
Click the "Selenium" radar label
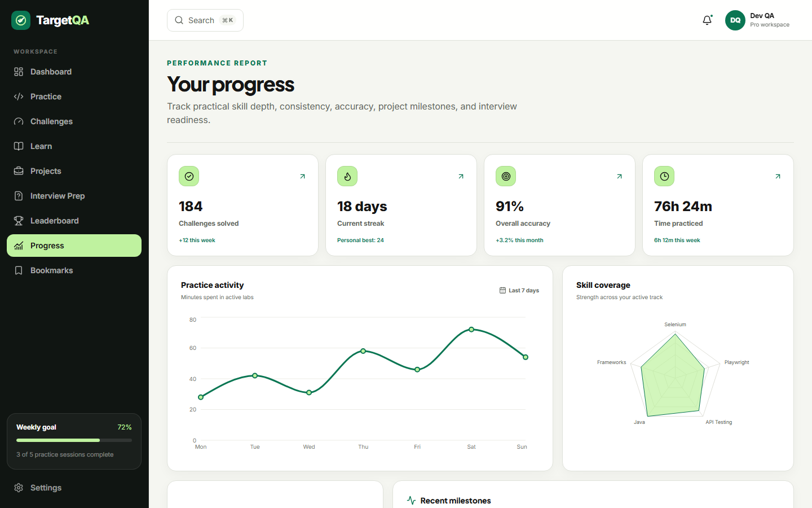[x=675, y=325]
